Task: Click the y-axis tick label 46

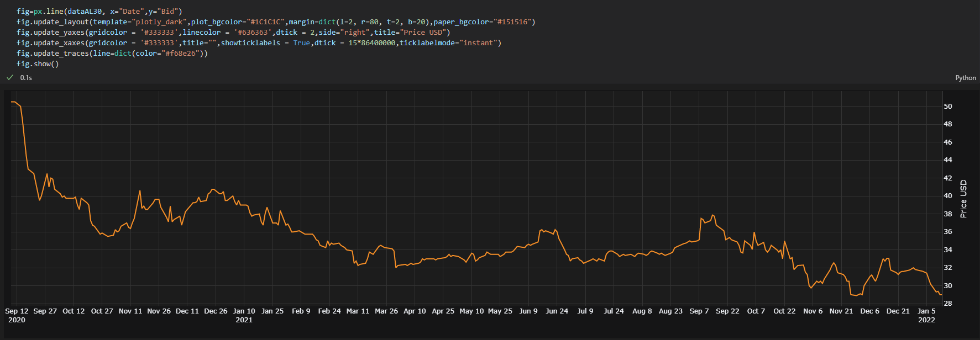Action: point(948,142)
